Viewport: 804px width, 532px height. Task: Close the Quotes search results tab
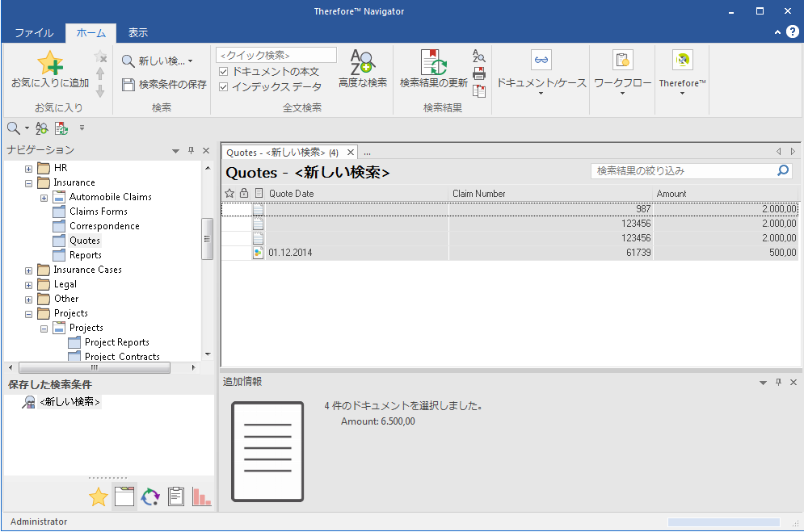(350, 152)
